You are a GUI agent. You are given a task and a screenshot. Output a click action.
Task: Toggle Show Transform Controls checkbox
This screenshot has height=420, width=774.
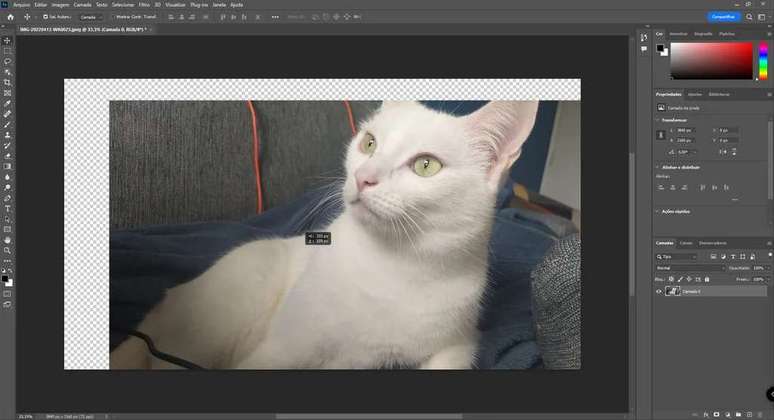pyautogui.click(x=113, y=17)
